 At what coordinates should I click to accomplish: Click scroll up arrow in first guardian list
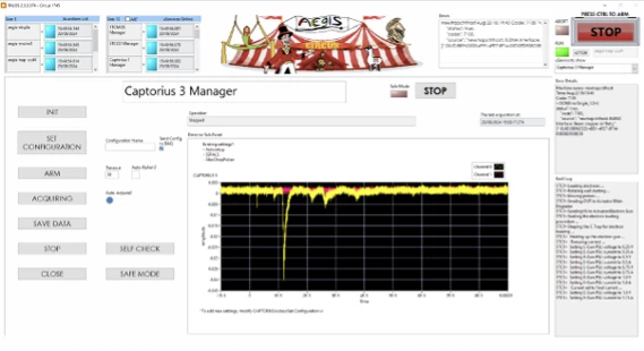96,27
